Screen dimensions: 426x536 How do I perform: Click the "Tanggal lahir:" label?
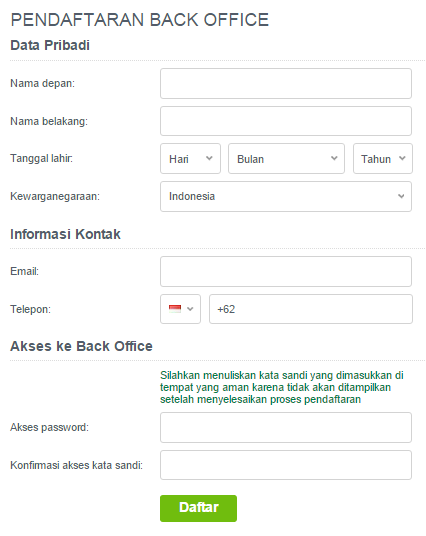click(41, 158)
